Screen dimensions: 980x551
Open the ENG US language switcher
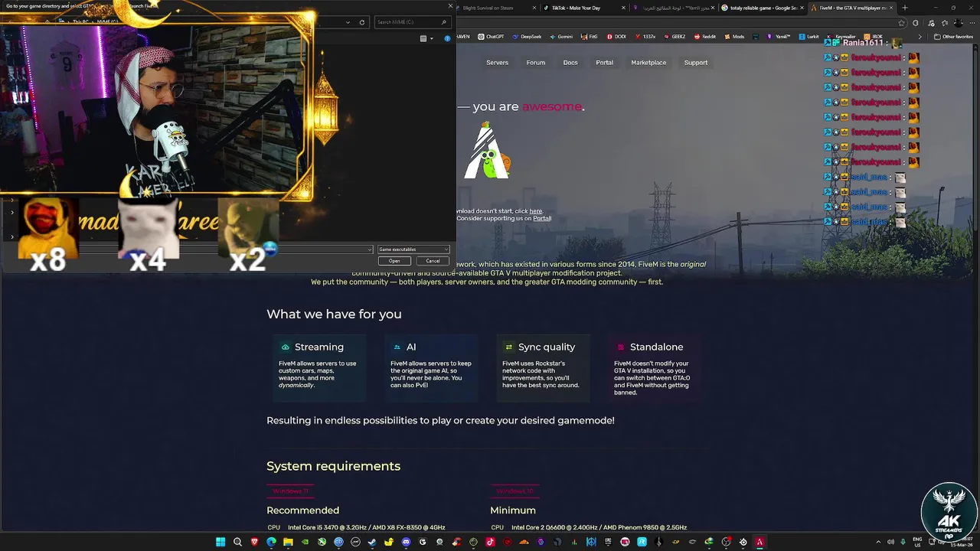917,543
